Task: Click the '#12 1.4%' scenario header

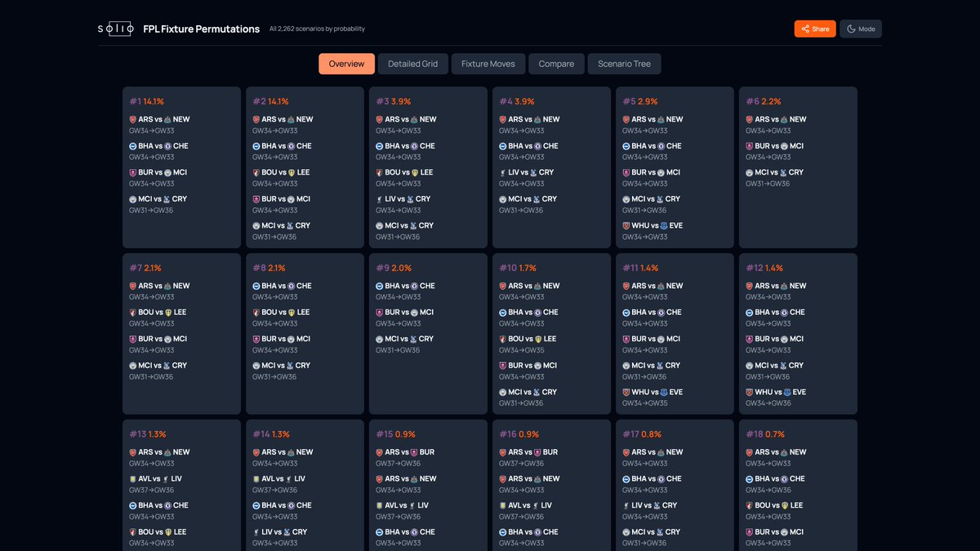Action: point(764,268)
